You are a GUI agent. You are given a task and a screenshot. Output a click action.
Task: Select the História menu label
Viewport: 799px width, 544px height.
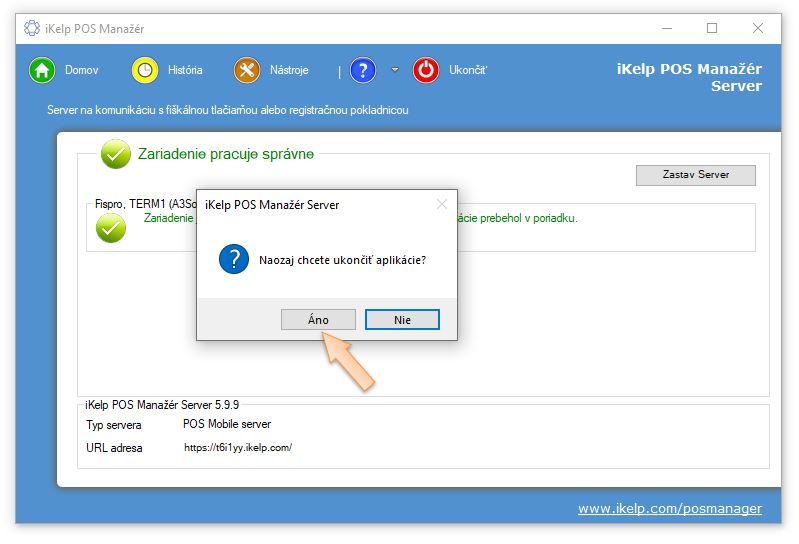point(185,70)
